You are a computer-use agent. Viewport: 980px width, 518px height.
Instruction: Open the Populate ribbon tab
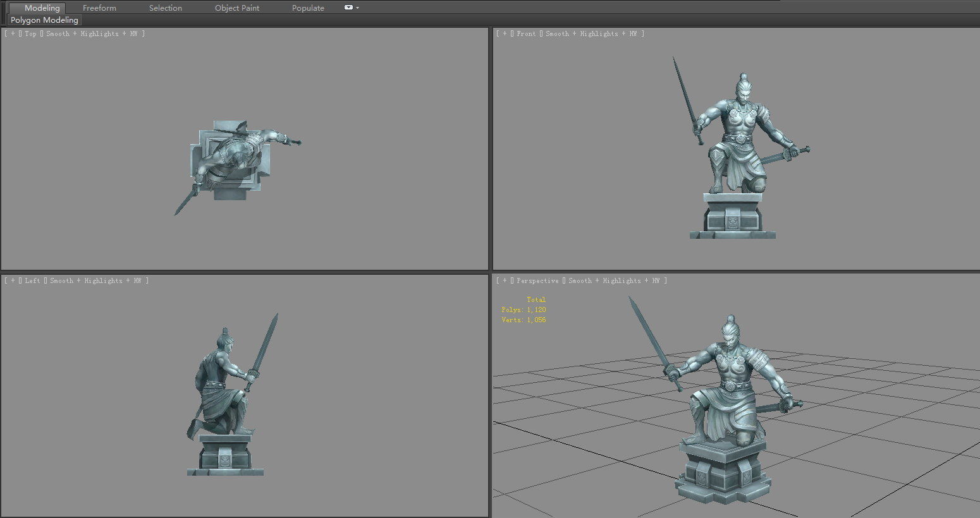click(308, 8)
